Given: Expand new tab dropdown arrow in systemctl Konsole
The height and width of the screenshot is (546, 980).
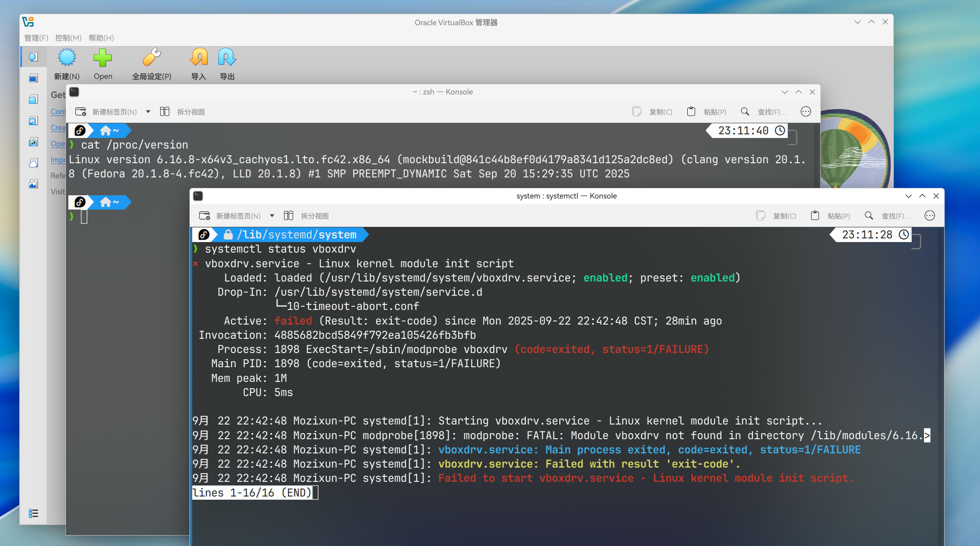Looking at the screenshot, I should pyautogui.click(x=272, y=216).
